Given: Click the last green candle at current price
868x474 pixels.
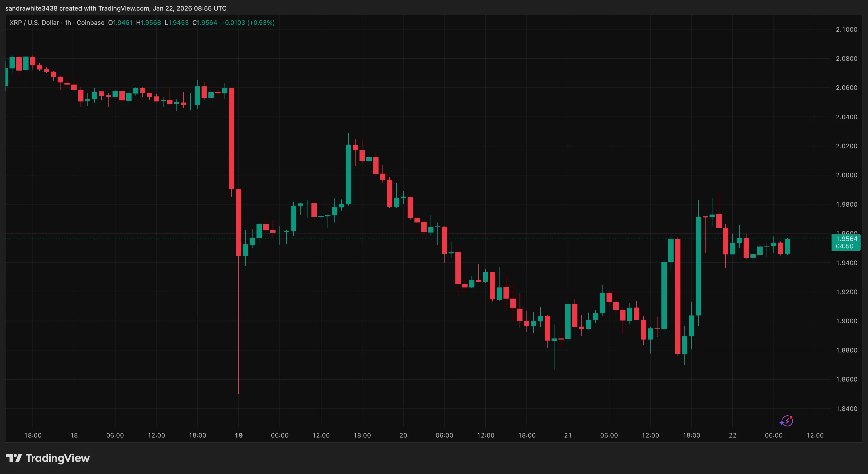Looking at the screenshot, I should tap(787, 246).
